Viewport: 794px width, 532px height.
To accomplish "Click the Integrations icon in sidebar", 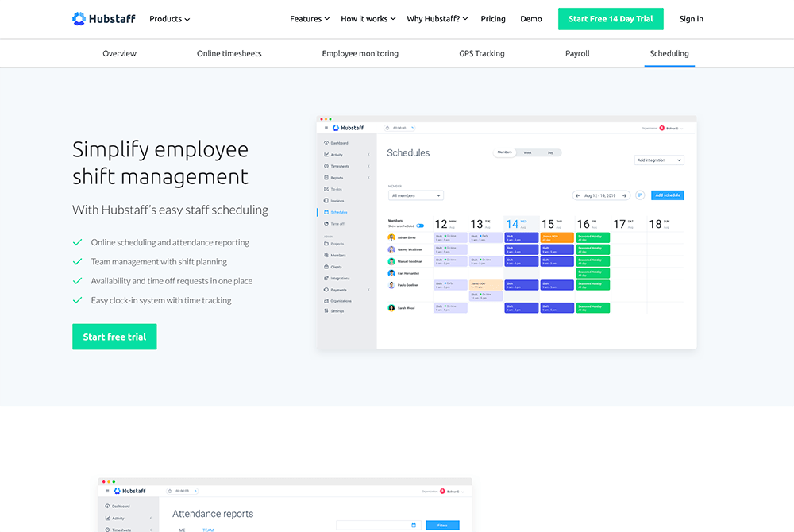I will (x=326, y=278).
